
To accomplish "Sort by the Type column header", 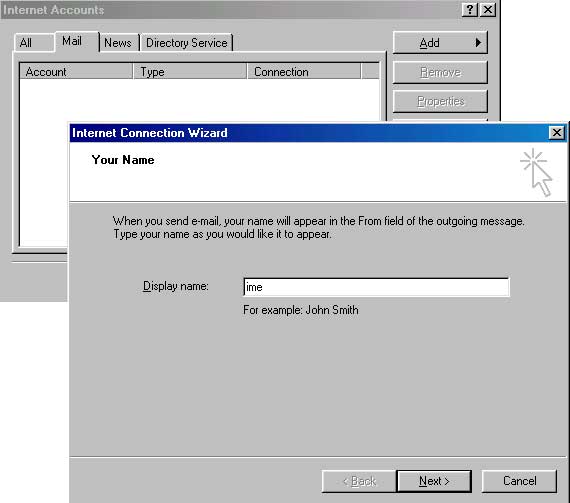I will click(190, 72).
